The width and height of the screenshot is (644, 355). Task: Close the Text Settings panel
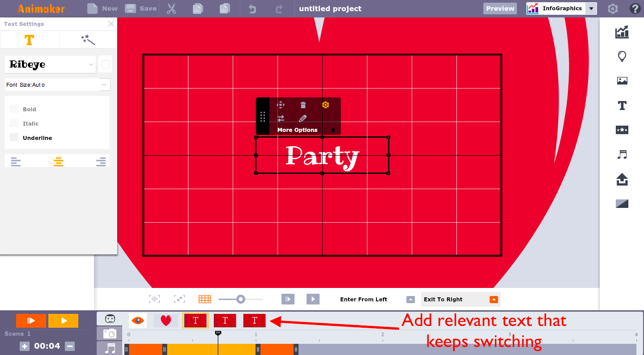pos(111,24)
